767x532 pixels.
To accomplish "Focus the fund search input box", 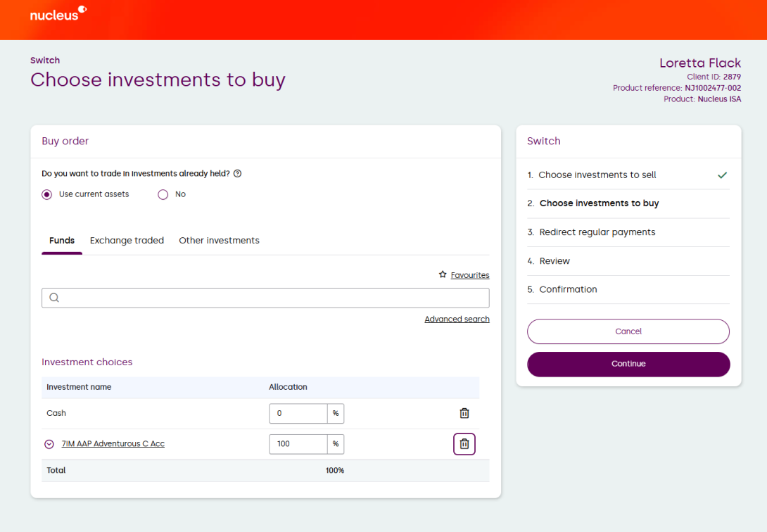I will [x=274, y=298].
